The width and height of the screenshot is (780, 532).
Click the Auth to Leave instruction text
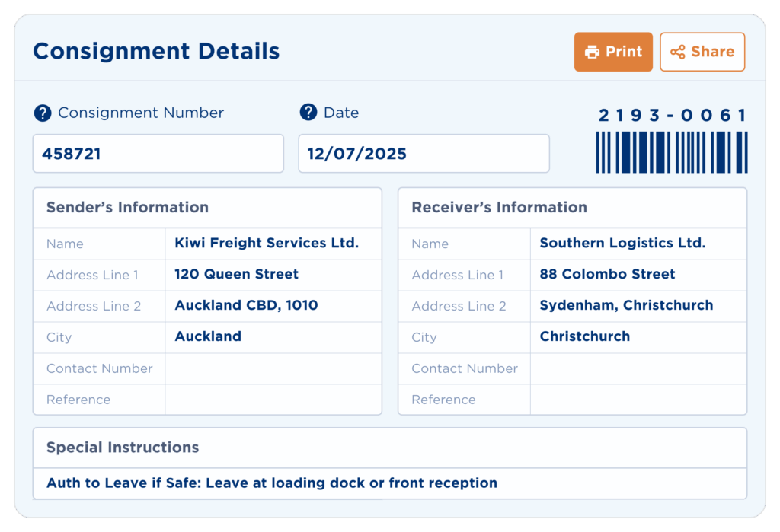point(272,483)
